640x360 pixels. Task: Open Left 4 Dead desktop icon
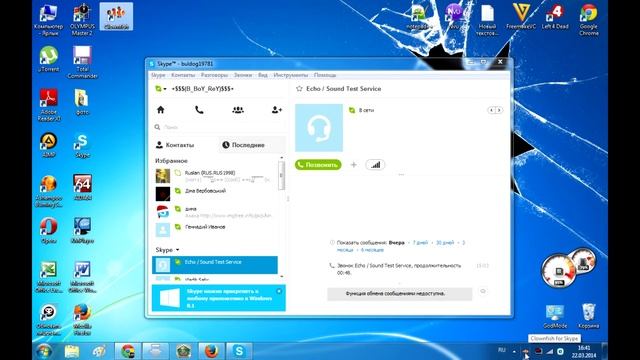click(x=555, y=17)
